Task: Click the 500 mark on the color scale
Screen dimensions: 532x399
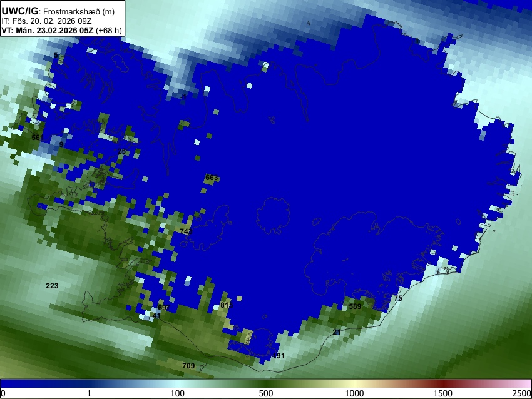Action: tap(266, 393)
